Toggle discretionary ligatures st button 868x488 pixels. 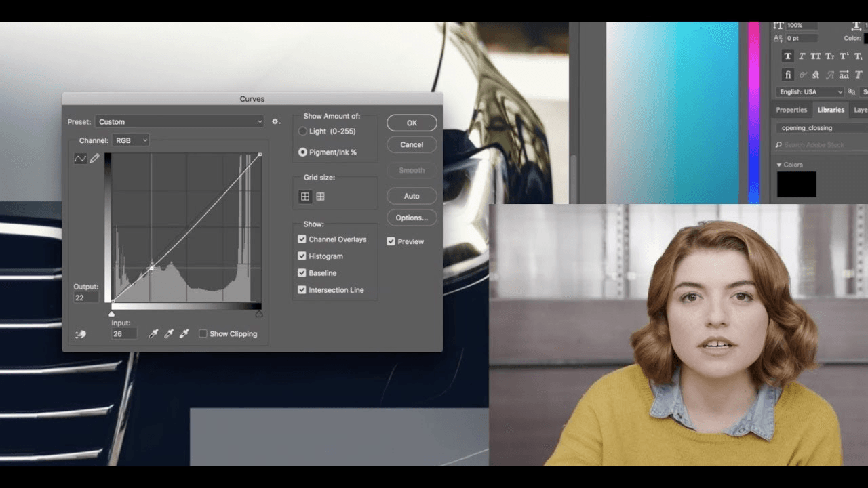(x=816, y=75)
